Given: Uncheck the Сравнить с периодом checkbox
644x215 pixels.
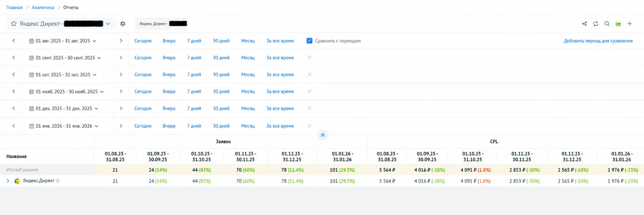Looking at the screenshot, I should click(x=309, y=41).
